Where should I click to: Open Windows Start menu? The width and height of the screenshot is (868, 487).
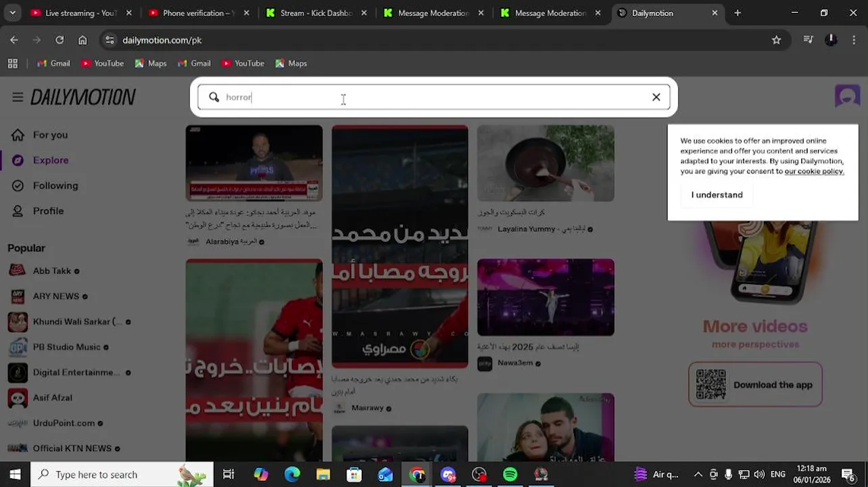(x=15, y=474)
